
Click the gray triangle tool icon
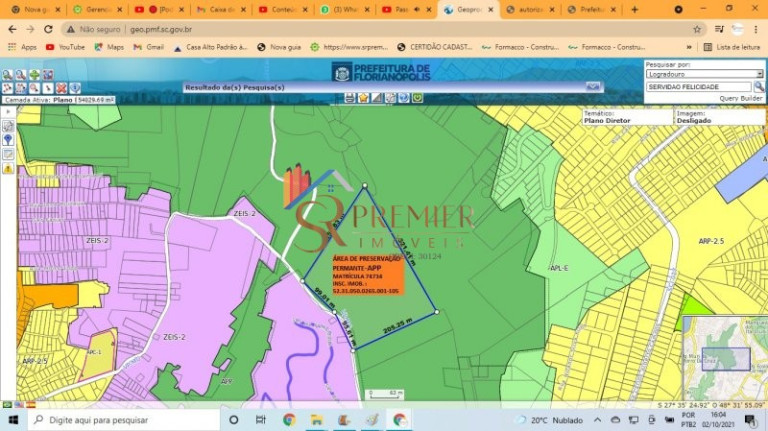click(x=377, y=98)
